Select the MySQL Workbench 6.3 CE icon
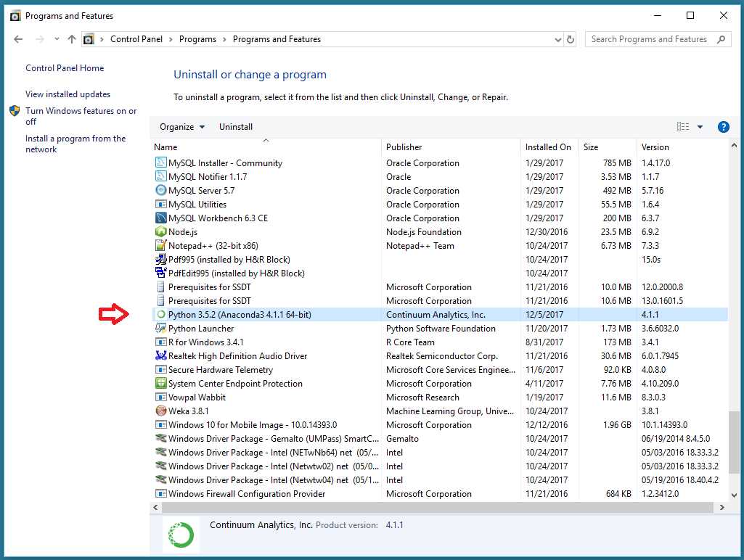The image size is (744, 560). pyautogui.click(x=161, y=218)
